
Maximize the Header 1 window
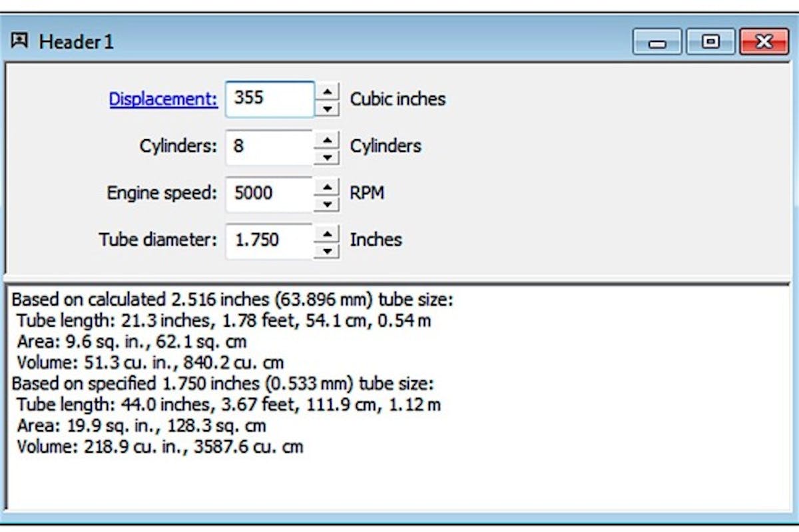(710, 41)
